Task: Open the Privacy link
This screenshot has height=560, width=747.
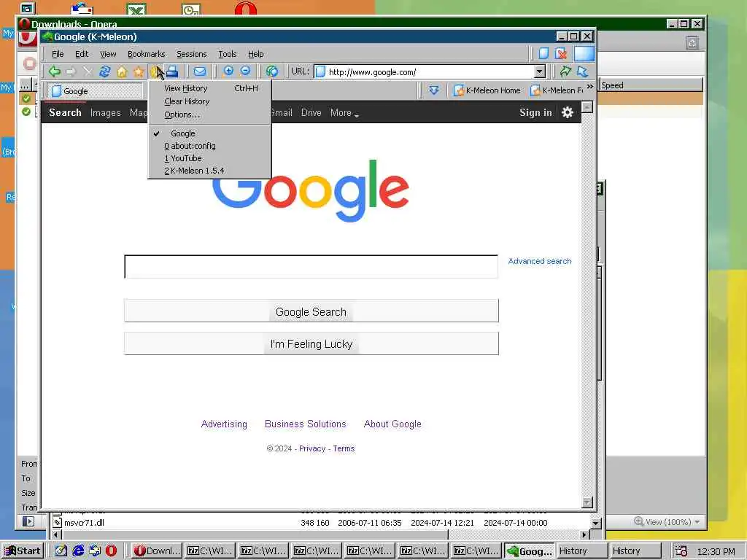Action: (312, 448)
